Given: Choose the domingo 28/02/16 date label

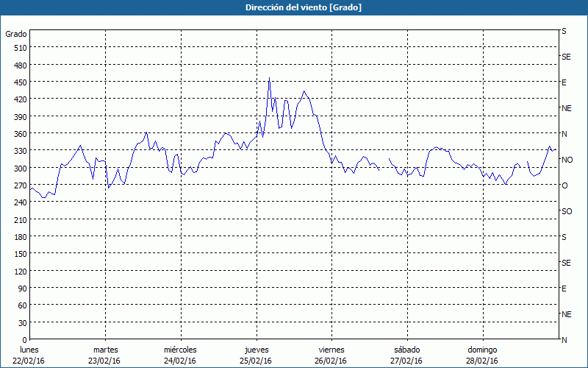Looking at the screenshot, I should (481, 355).
